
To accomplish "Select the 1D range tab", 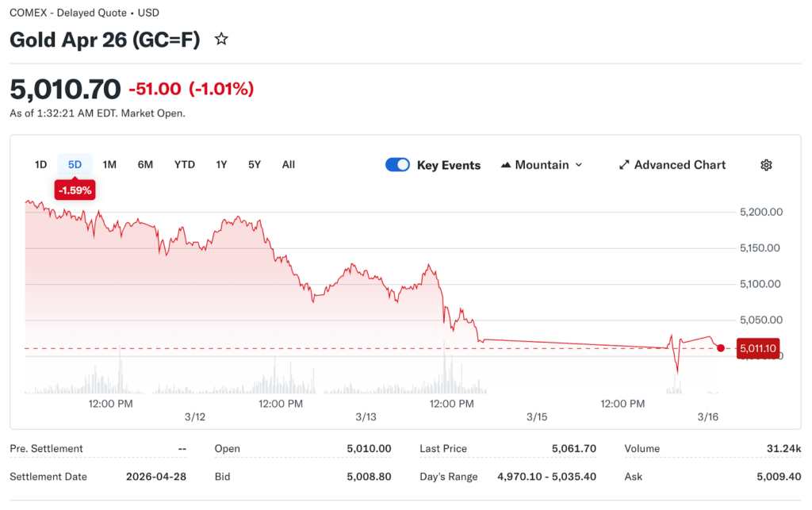I will pyautogui.click(x=40, y=165).
